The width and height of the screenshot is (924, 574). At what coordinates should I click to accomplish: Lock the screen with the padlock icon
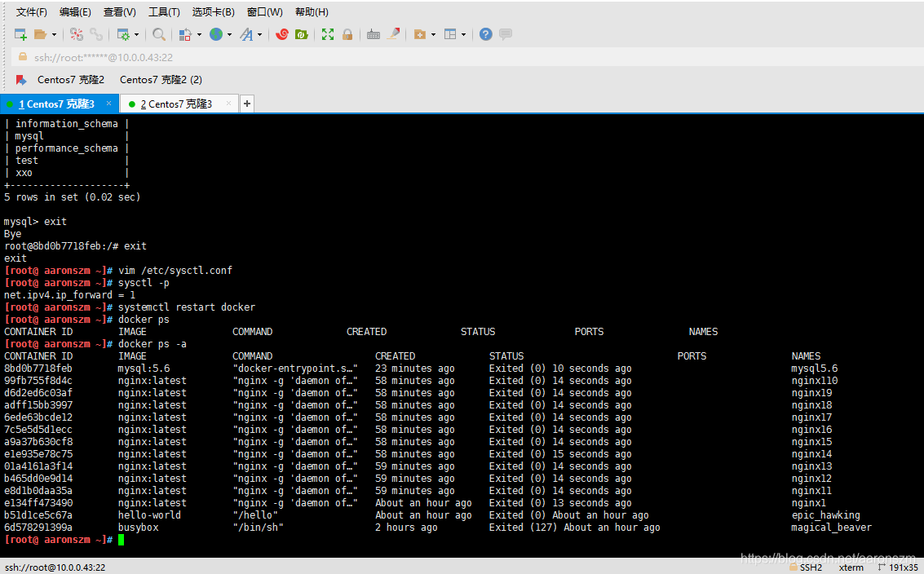click(x=347, y=35)
